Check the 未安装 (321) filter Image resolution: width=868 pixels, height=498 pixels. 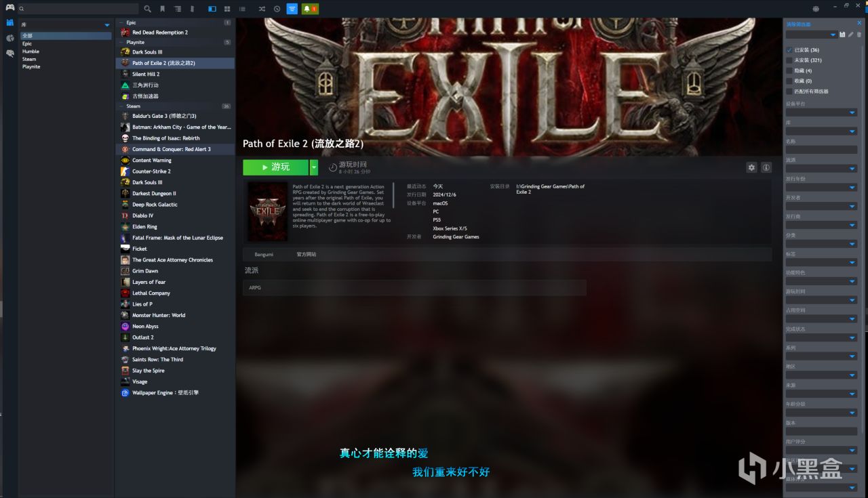(x=789, y=60)
